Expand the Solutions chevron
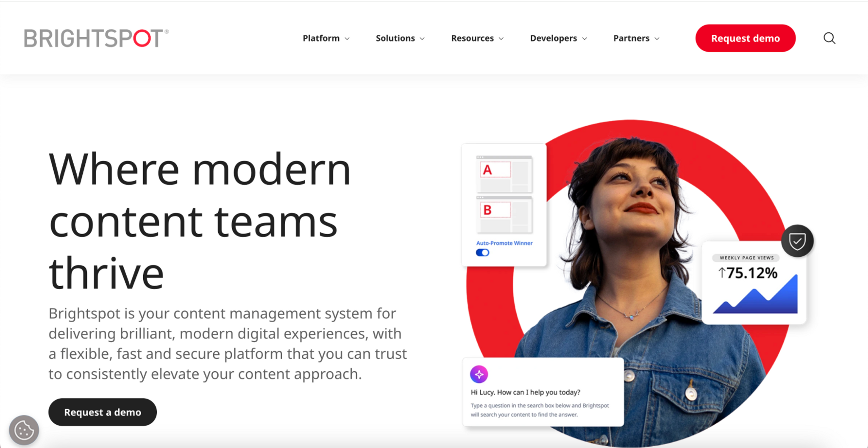Viewport: 868px width, 448px height. (422, 39)
